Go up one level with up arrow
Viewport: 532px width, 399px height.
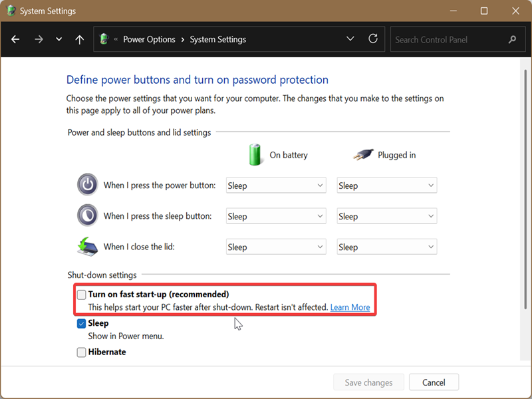[x=79, y=39]
